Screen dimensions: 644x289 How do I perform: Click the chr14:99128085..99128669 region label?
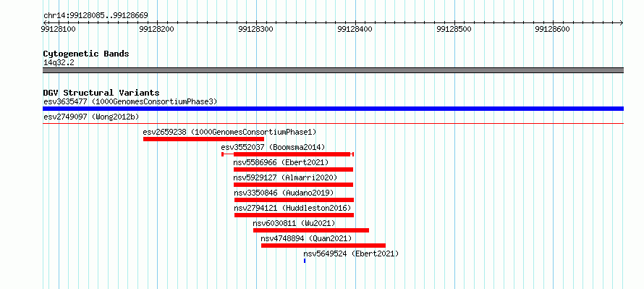(96, 16)
